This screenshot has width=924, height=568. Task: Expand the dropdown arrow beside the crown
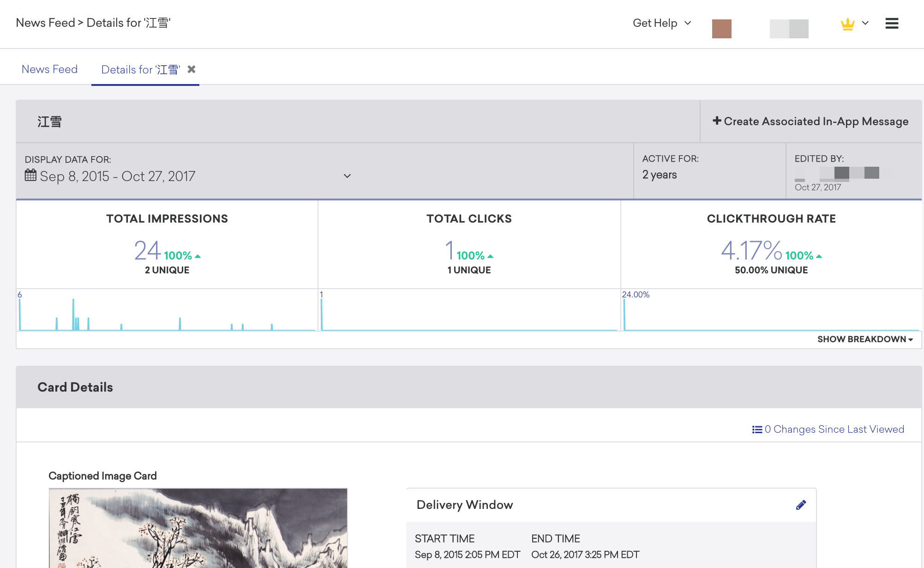(865, 23)
